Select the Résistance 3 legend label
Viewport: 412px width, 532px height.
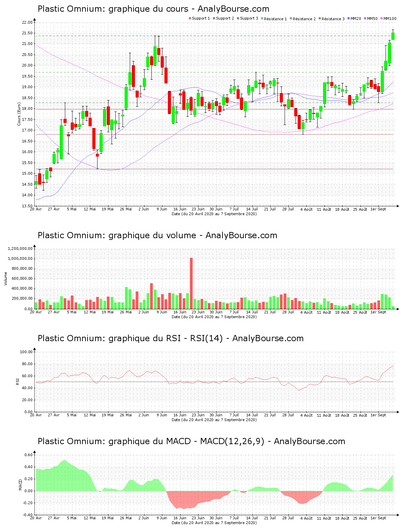[x=333, y=19]
